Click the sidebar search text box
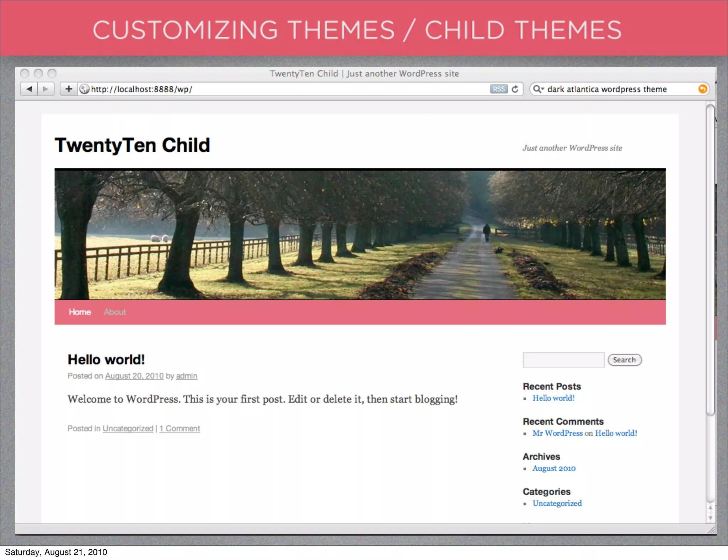Viewport: 728px width, 560px height. [563, 360]
